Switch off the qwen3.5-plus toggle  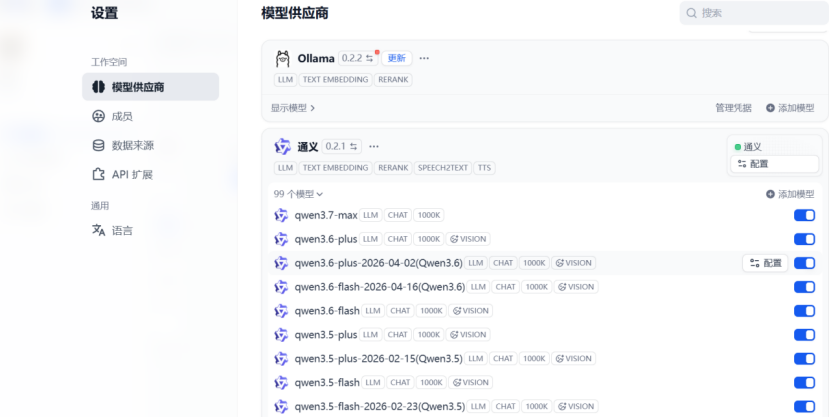point(804,334)
